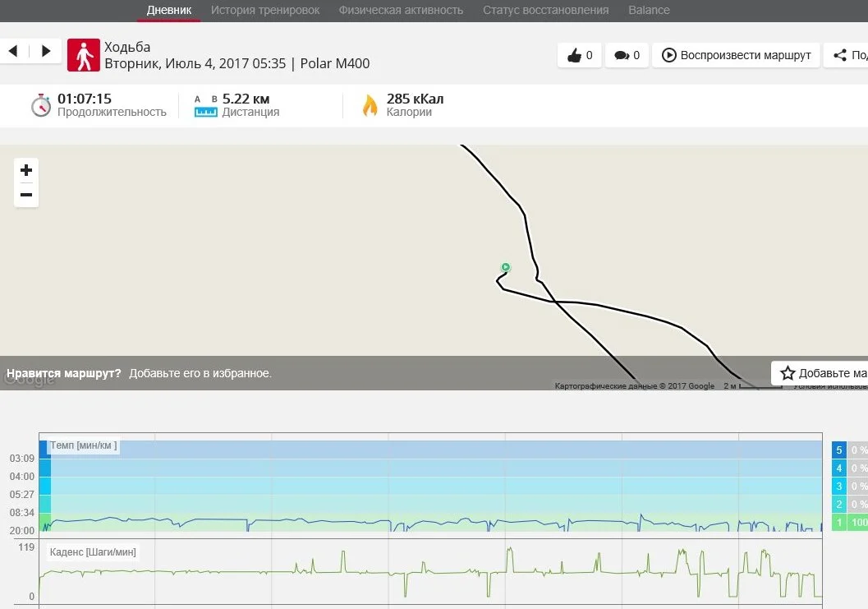Click the Ходьба workout title
868x609 pixels.
[127, 47]
